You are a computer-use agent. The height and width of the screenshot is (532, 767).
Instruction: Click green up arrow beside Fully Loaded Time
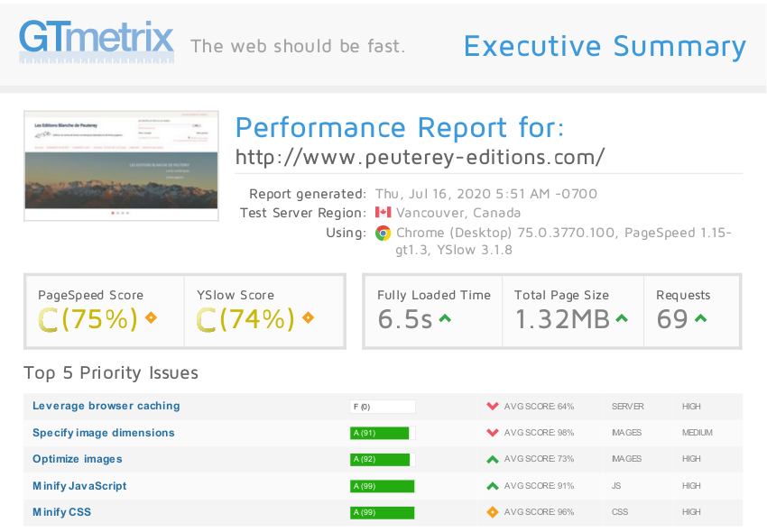445,318
